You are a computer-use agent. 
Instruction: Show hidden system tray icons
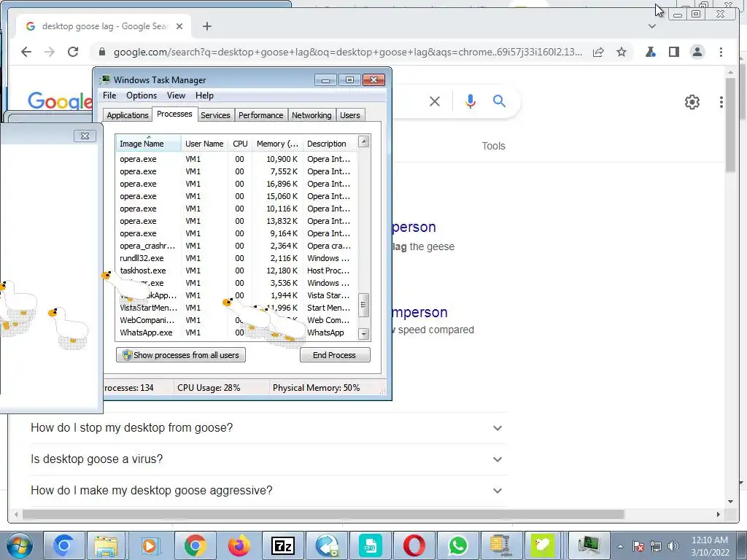pos(620,546)
